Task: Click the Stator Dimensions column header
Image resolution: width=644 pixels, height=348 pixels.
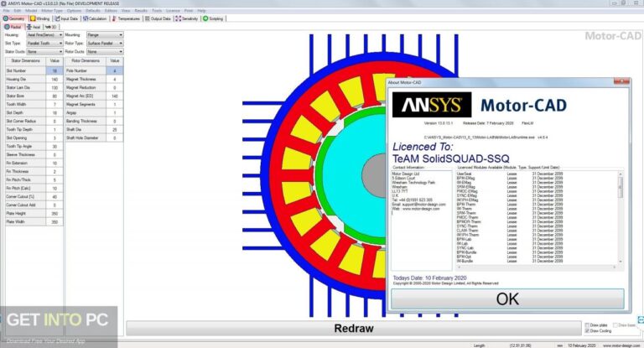Action: click(x=25, y=61)
